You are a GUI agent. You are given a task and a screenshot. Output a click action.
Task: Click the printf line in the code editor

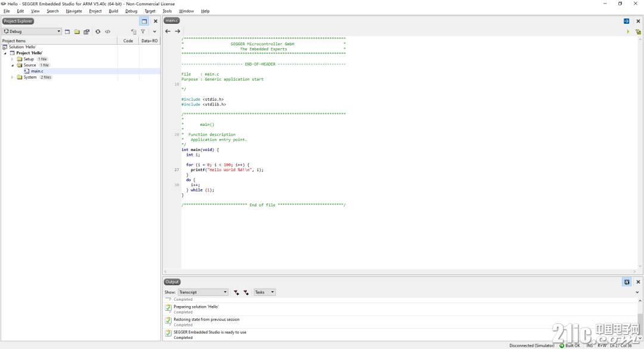pos(227,170)
